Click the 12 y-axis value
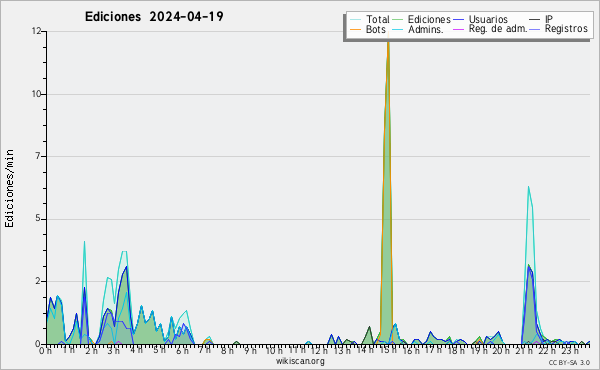This screenshot has width=600, height=370. [x=36, y=31]
